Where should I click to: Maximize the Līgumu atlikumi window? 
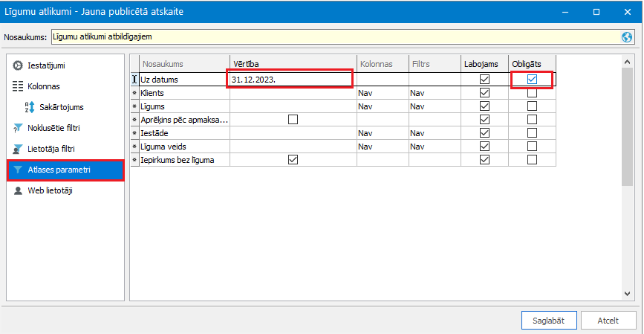tap(596, 12)
